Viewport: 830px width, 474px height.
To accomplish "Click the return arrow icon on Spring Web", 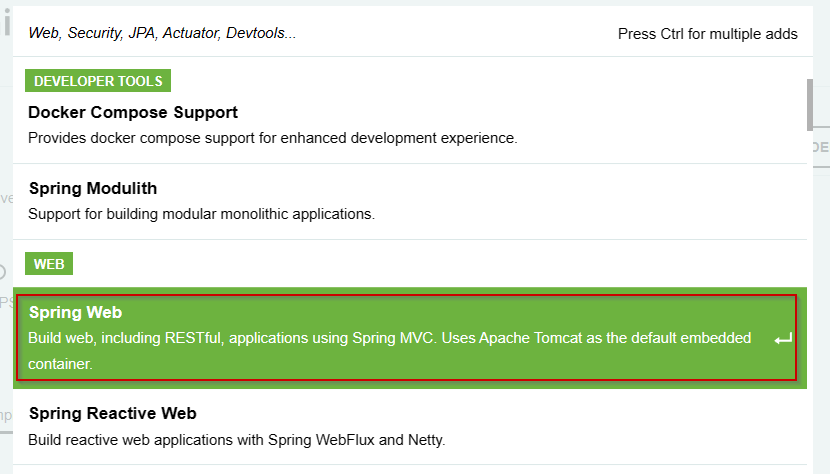I will click(783, 339).
